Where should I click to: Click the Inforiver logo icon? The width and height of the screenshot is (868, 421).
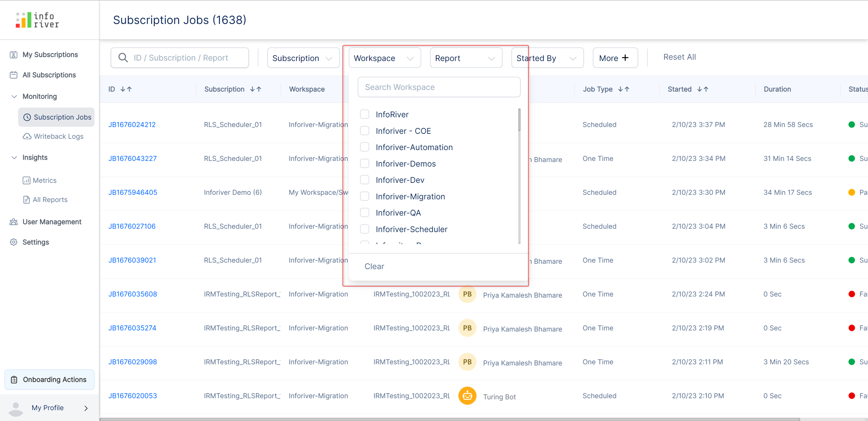pos(23,20)
